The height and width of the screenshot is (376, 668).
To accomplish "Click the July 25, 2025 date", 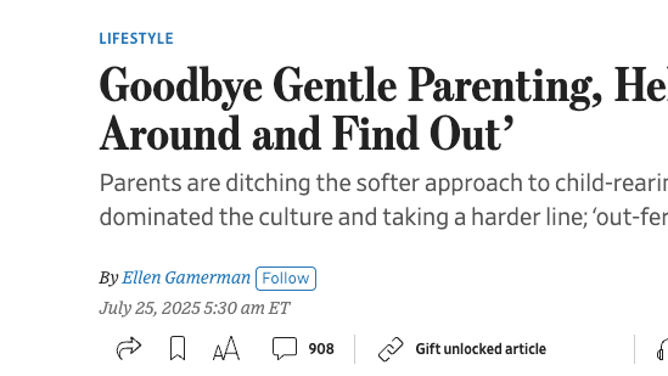I will pos(150,308).
